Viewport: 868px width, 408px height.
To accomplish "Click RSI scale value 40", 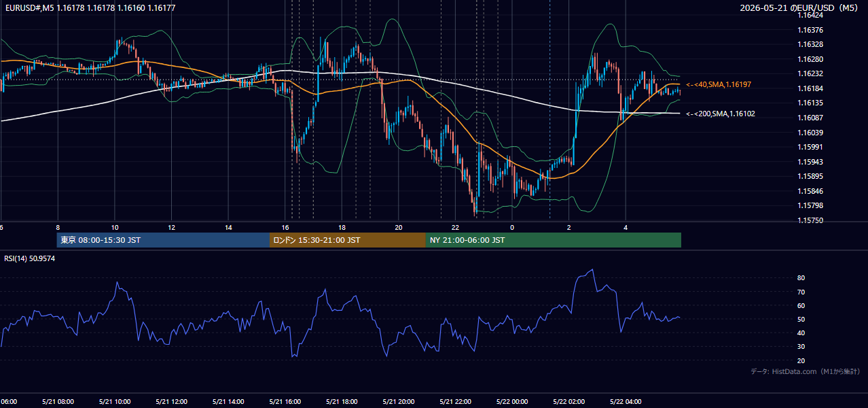I will tap(801, 333).
